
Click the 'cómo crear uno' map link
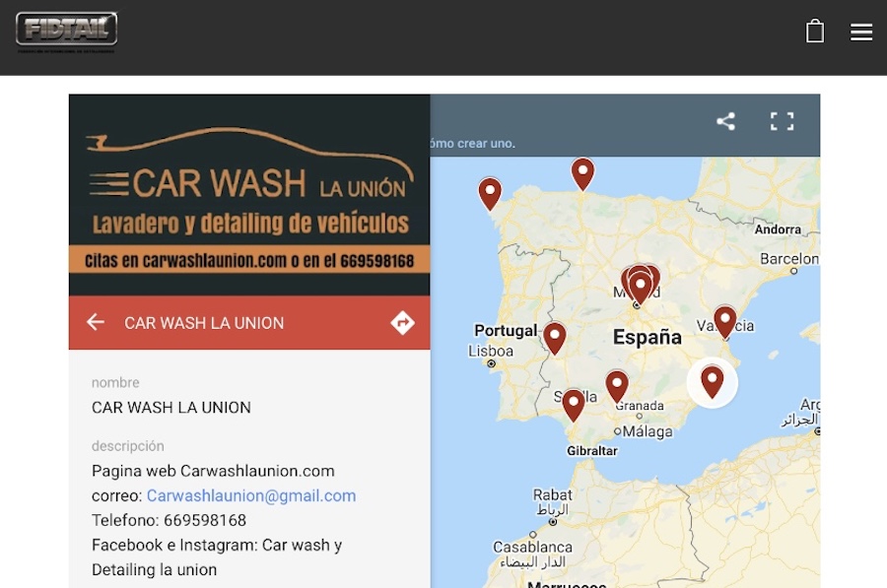pyautogui.click(x=473, y=144)
